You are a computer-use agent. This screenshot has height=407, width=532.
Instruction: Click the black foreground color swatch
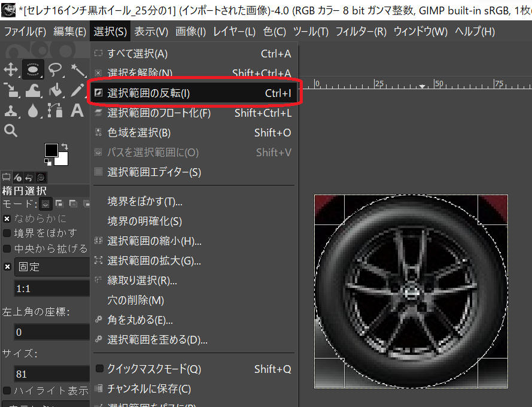pos(51,150)
